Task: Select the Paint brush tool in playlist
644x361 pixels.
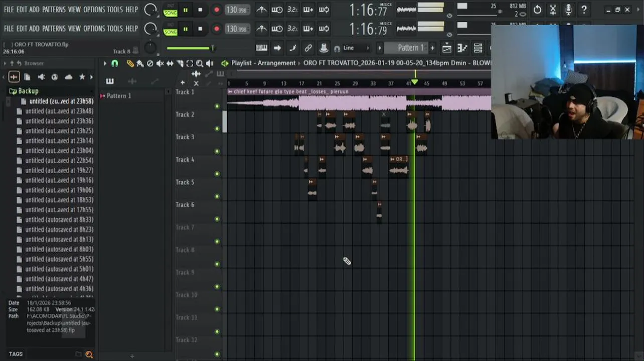Action: pyautogui.click(x=140, y=63)
